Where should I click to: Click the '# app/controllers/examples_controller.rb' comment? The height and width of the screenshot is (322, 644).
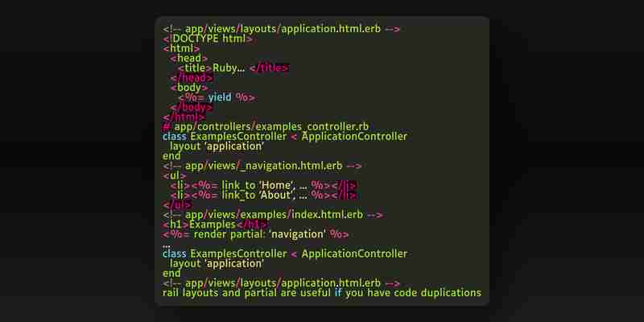click(266, 126)
